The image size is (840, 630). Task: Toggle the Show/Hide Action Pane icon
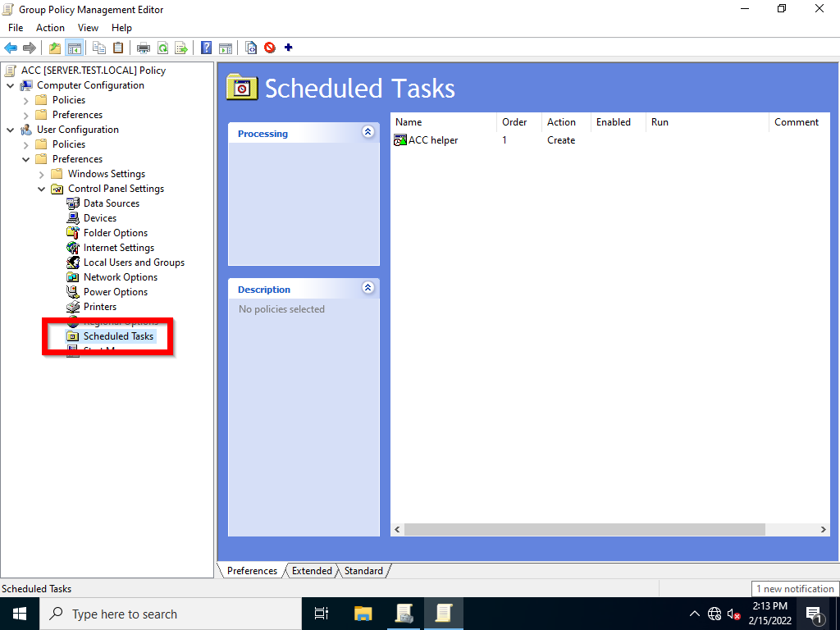tap(226, 48)
